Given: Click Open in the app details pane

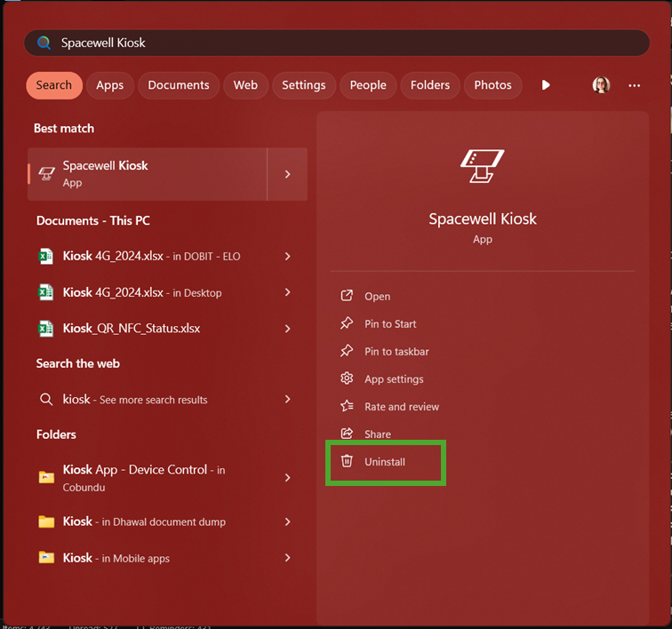Looking at the screenshot, I should [x=377, y=297].
